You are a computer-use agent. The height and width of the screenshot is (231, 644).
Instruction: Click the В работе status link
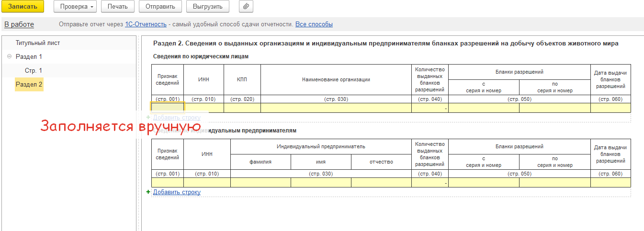(19, 24)
